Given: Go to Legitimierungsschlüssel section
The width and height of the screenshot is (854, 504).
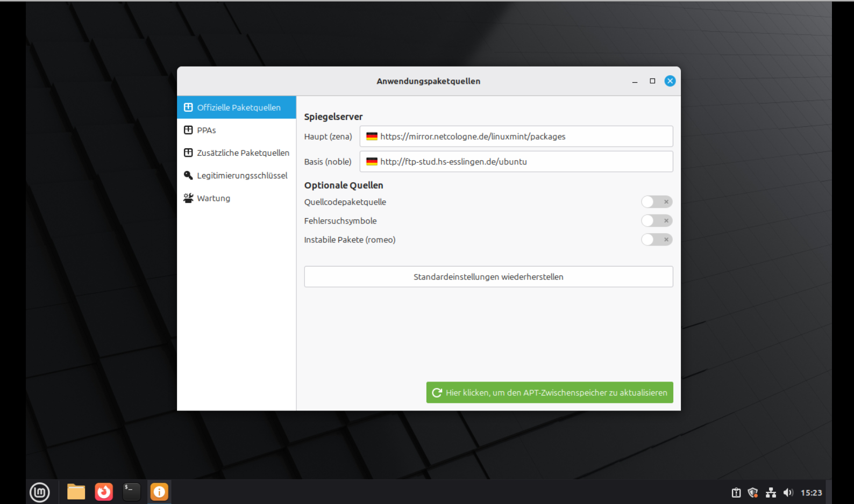Looking at the screenshot, I should coord(241,176).
